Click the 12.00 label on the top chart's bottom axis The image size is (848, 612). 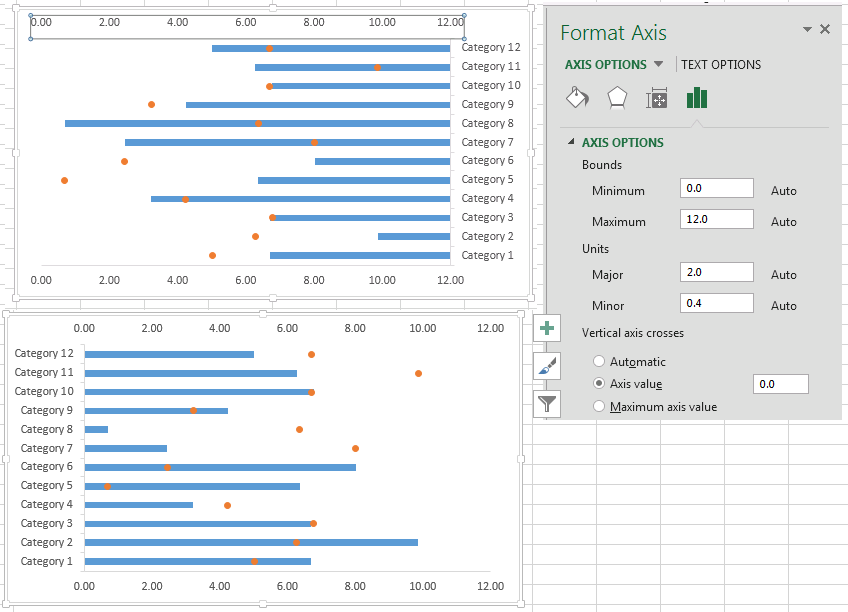450,280
